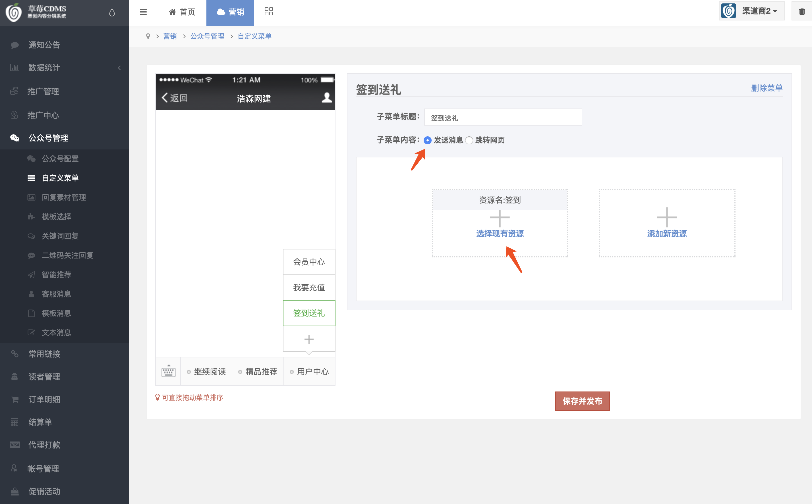
Task: Open the 首页 top tab
Action: 182,12
